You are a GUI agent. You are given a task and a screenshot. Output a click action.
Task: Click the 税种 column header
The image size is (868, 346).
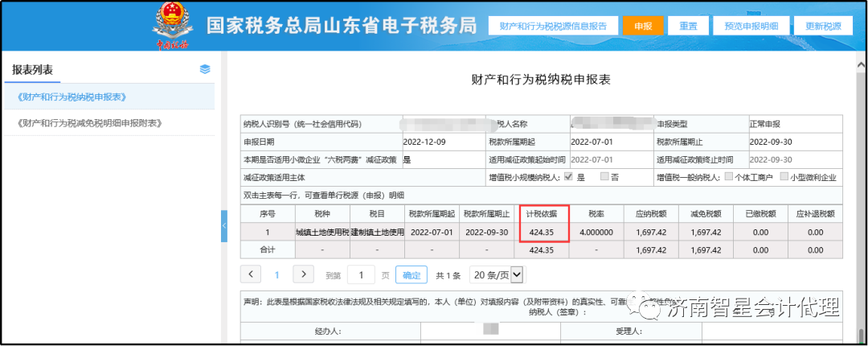tap(322, 213)
